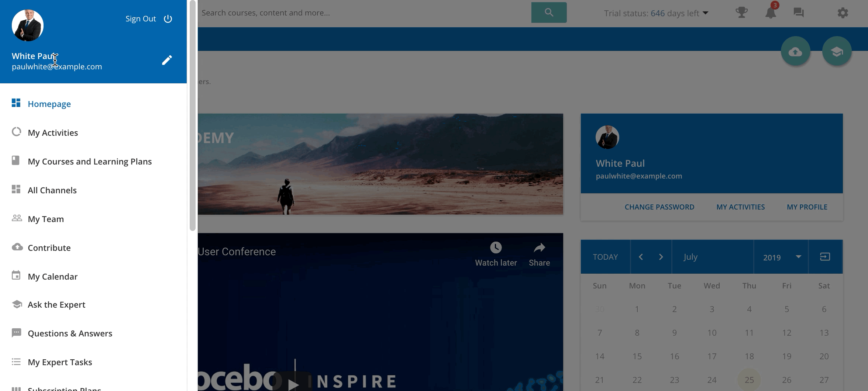Click White Paul name in sidebar
This screenshot has height=391, width=868.
pyautogui.click(x=34, y=56)
